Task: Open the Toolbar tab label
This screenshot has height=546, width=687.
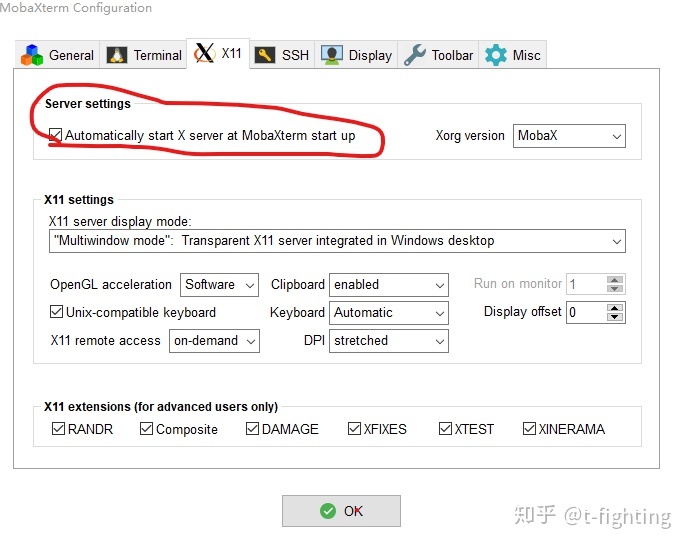Action: 452,55
